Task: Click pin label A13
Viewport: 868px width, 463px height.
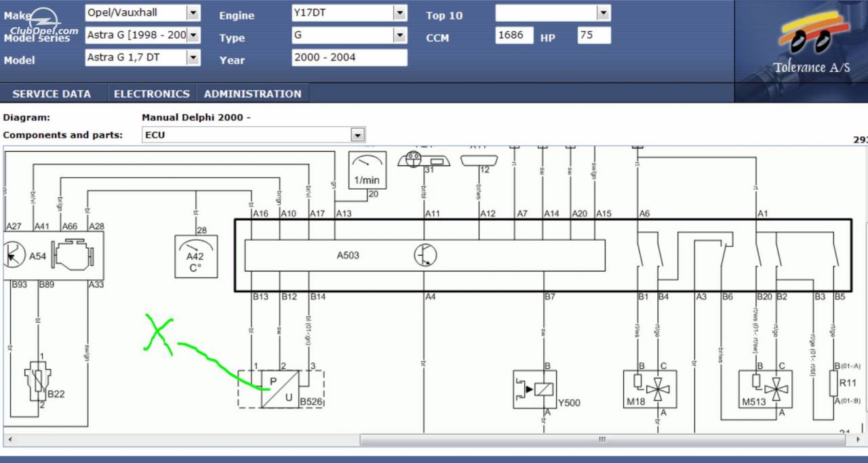Action: [x=344, y=214]
